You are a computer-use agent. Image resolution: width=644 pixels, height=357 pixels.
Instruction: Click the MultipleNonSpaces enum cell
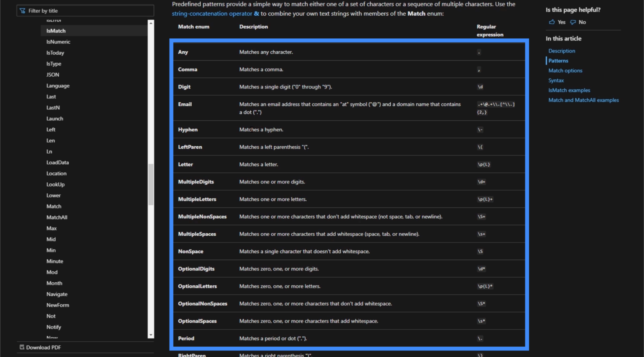[202, 217]
